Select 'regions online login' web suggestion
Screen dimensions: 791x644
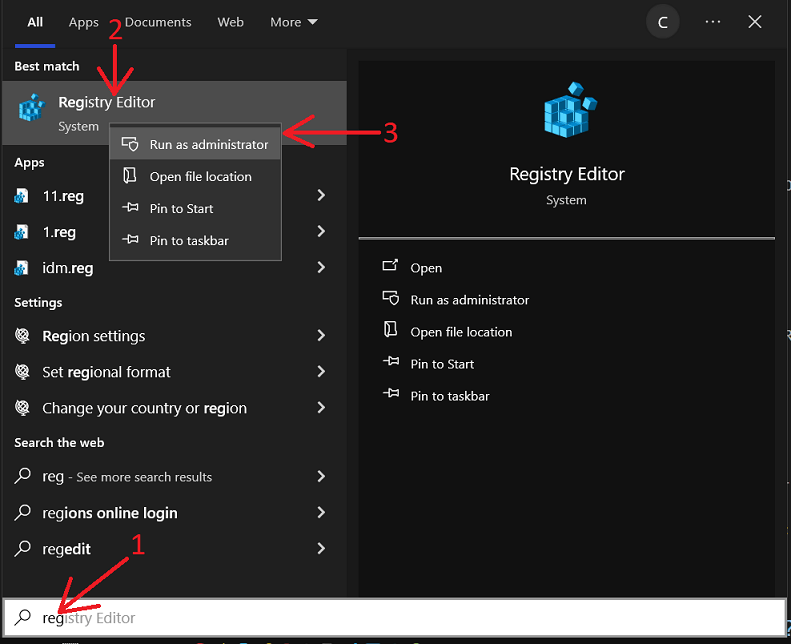pos(110,513)
